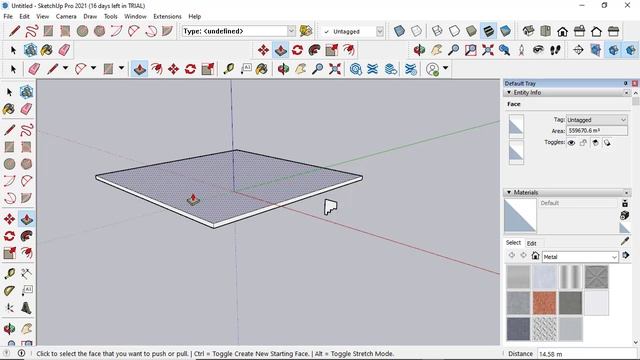The width and height of the screenshot is (640, 360).
Task: Select the Pan hand tool in left toolbar
Action: point(27,328)
